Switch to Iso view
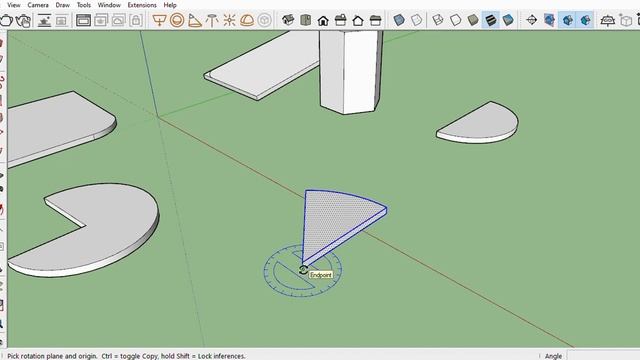Screen dimensions: 640x360 (288, 20)
